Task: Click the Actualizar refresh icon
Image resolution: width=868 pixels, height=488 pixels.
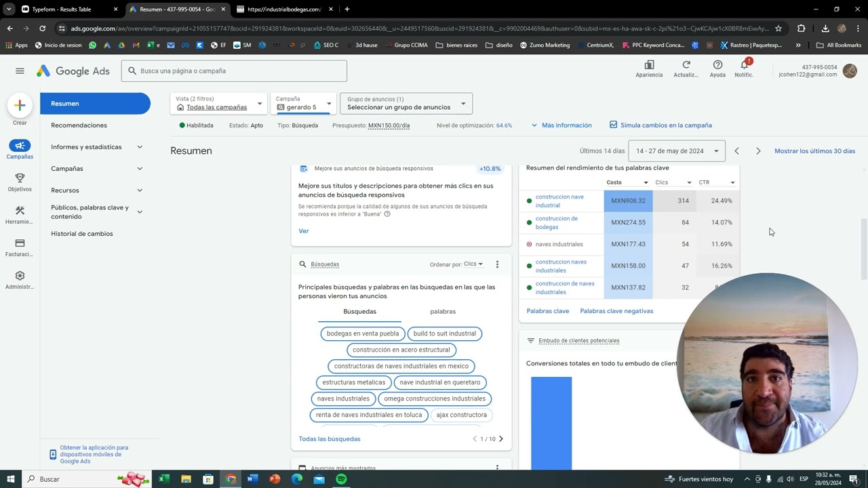Action: click(x=686, y=65)
